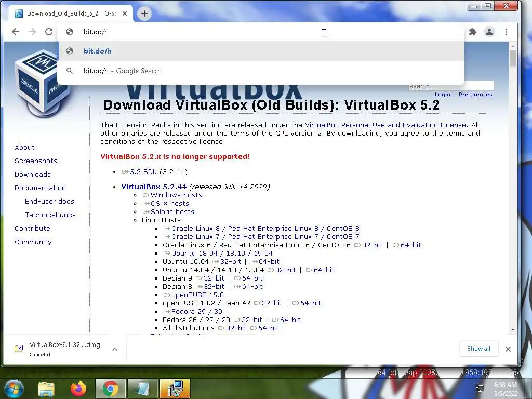This screenshot has width=532, height=399.
Task: Open the VirtualBox 5.2.44 heading link
Action: click(x=154, y=187)
